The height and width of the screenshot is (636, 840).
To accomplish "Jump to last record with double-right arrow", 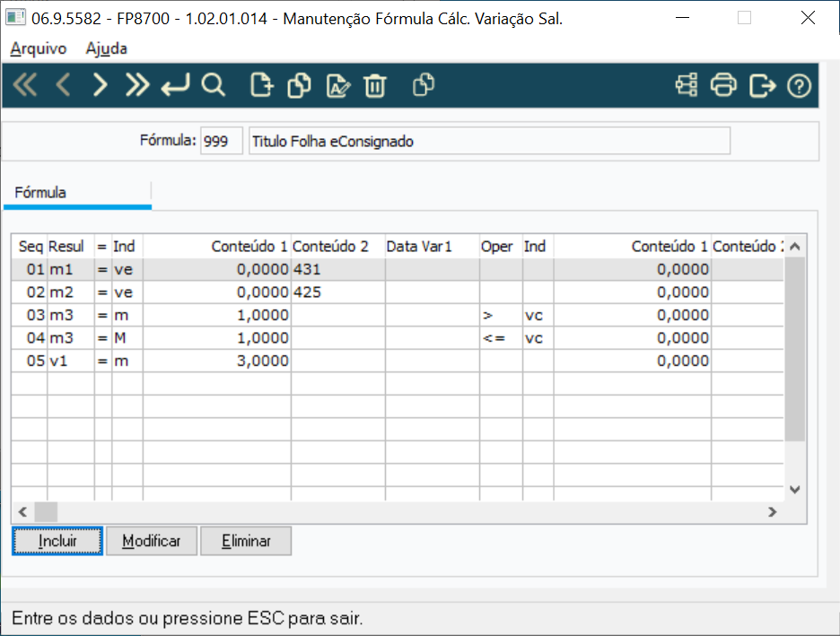I will (137, 85).
